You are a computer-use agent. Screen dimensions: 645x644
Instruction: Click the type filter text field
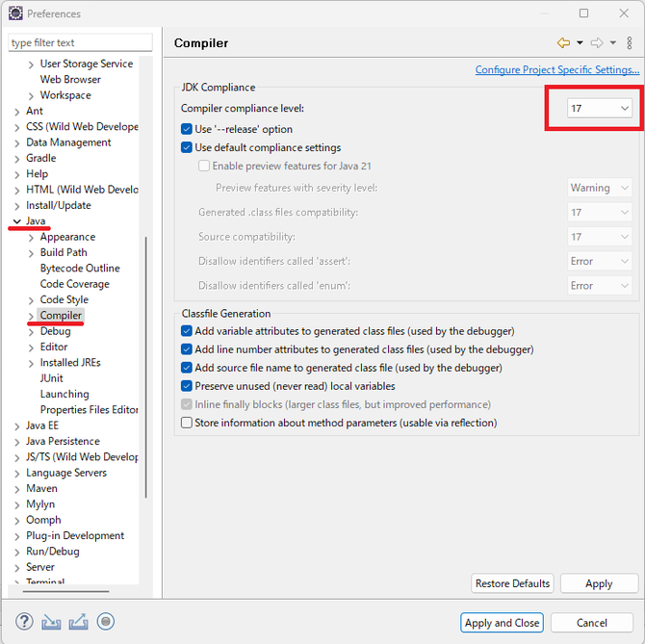pos(80,42)
